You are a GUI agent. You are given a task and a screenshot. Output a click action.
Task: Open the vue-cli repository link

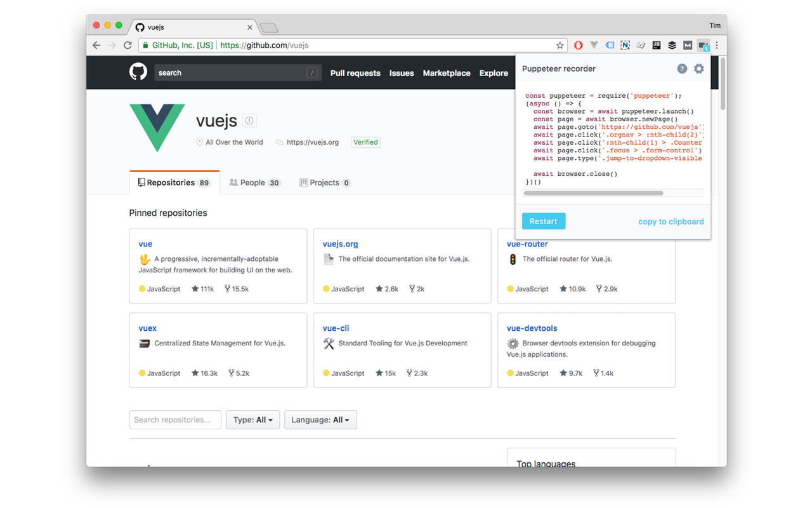[336, 328]
